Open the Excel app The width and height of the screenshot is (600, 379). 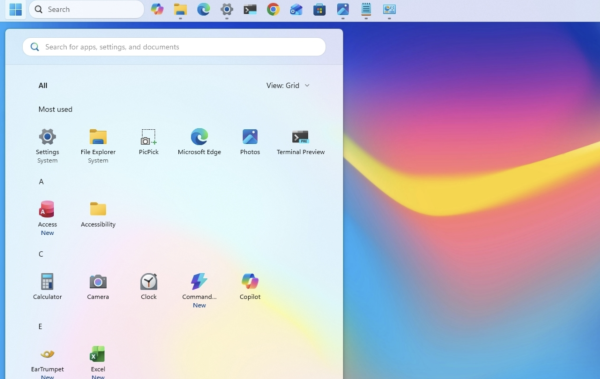pos(98,362)
